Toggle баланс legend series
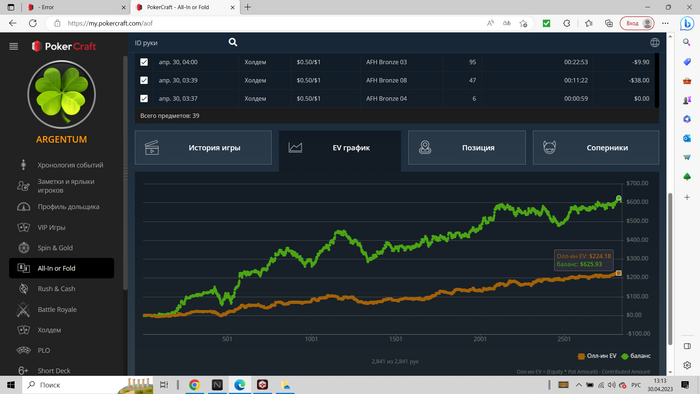 coord(636,356)
